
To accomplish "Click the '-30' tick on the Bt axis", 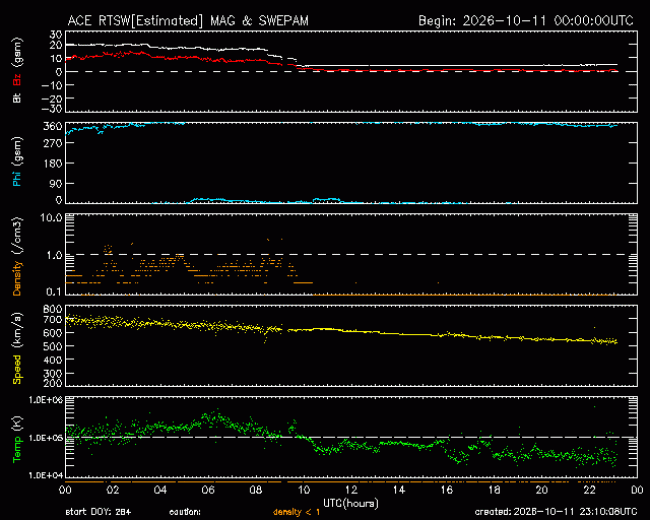I will (52, 109).
